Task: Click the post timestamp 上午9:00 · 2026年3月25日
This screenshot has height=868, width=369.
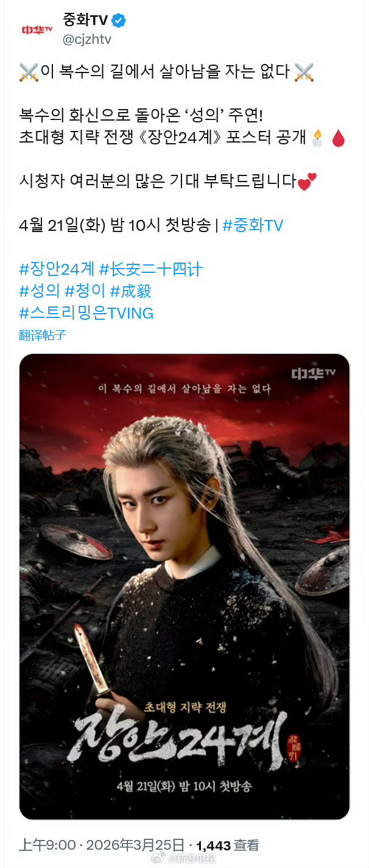Action: click(x=102, y=845)
